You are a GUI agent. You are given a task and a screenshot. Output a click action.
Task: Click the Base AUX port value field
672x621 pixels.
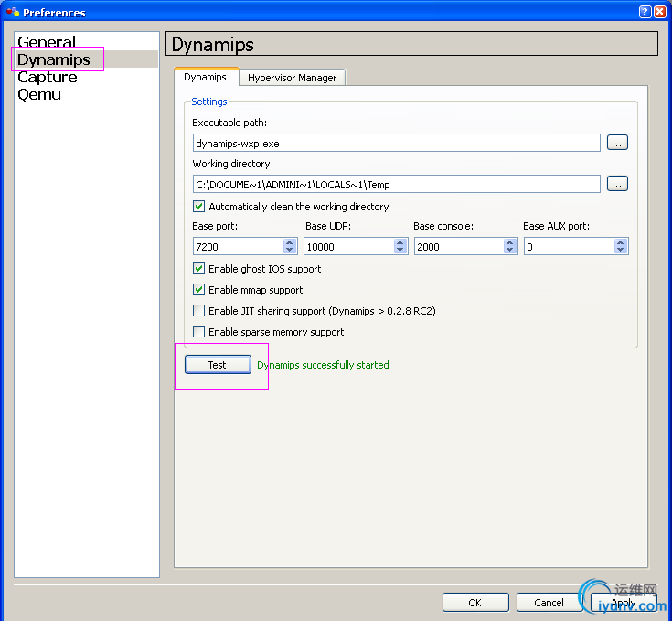pos(569,246)
